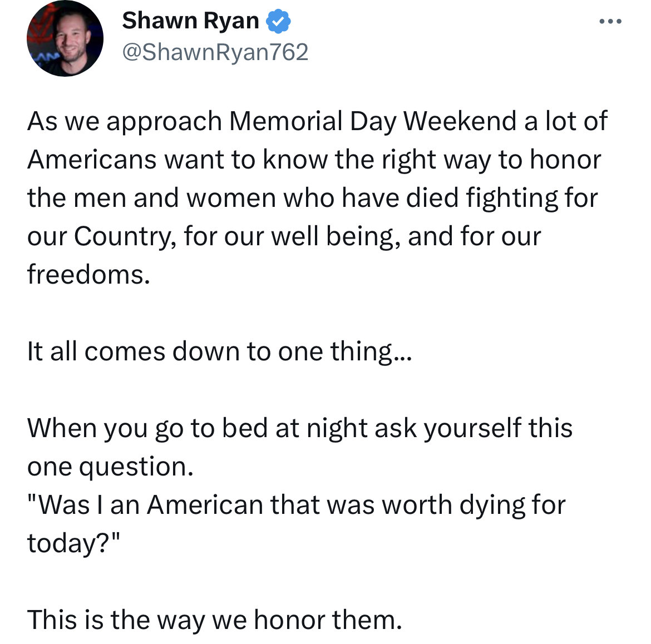Click the line starting "our Country, for our well being"

(x=284, y=237)
